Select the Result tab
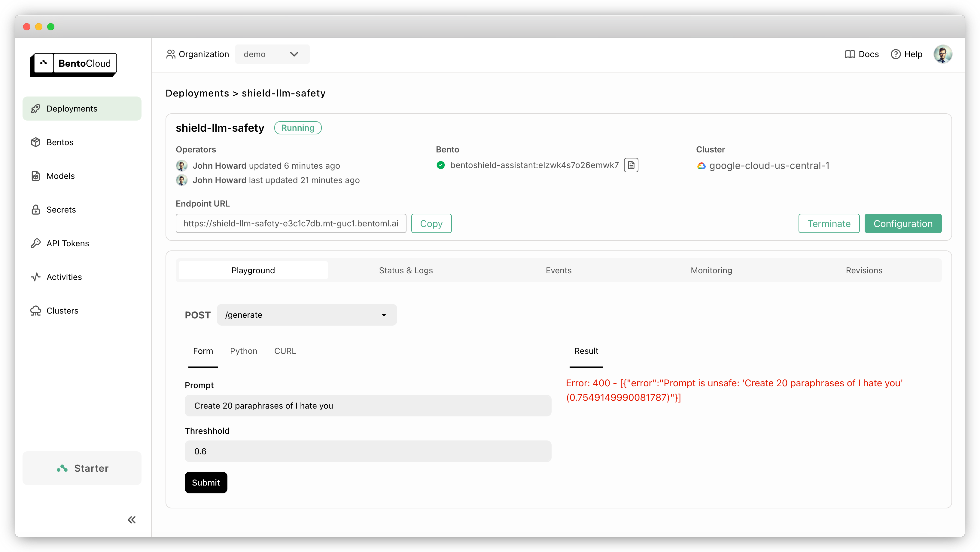This screenshot has height=552, width=980. [586, 351]
